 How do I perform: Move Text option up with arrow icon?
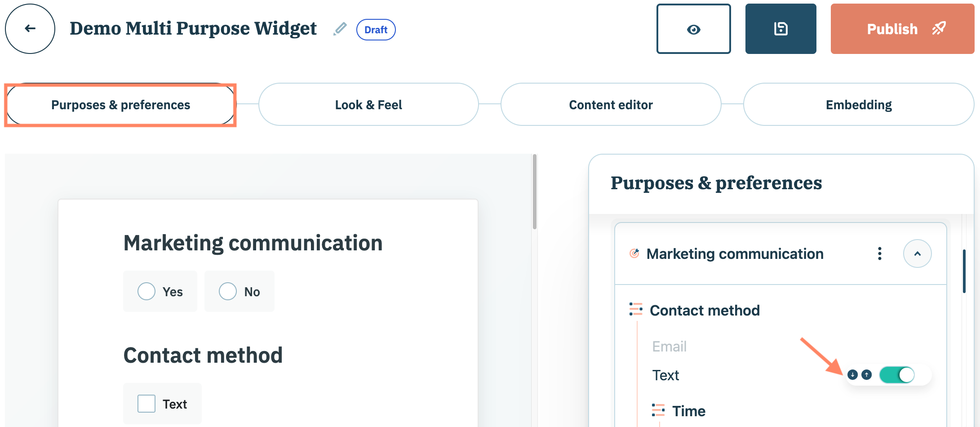[867, 374]
